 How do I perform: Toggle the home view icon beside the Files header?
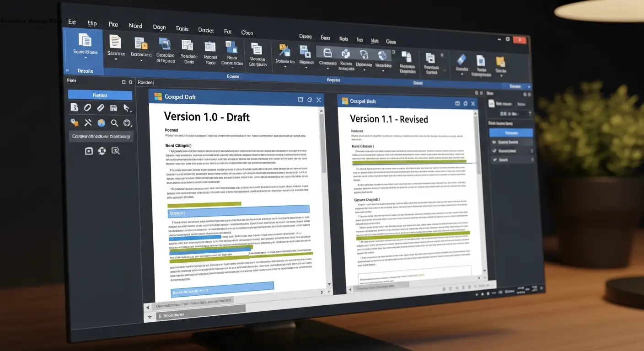click(130, 81)
